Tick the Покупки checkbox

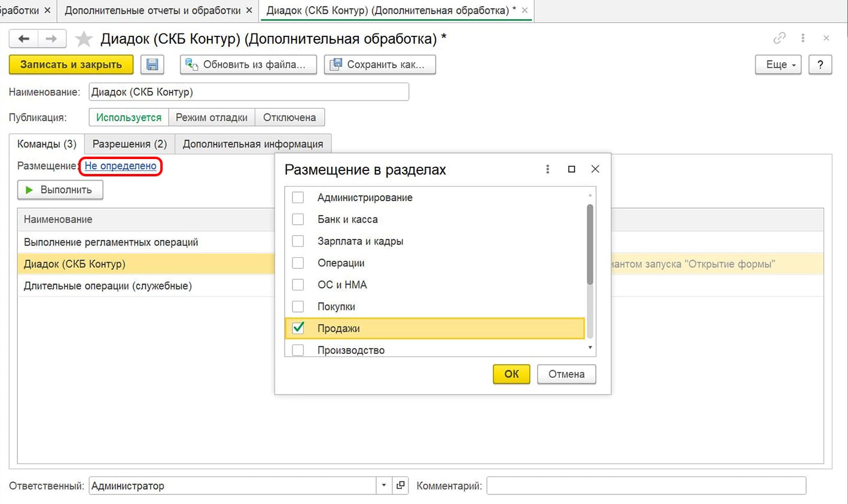pyautogui.click(x=298, y=307)
